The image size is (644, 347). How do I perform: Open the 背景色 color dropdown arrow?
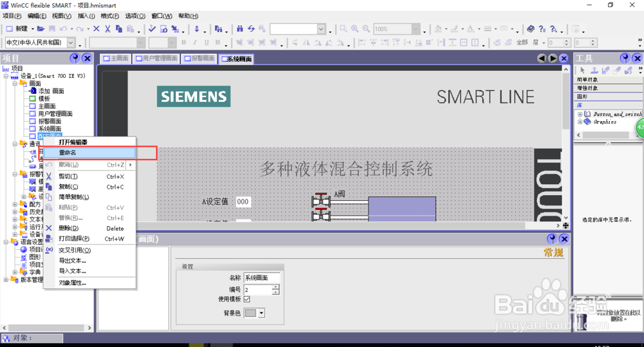(261, 313)
